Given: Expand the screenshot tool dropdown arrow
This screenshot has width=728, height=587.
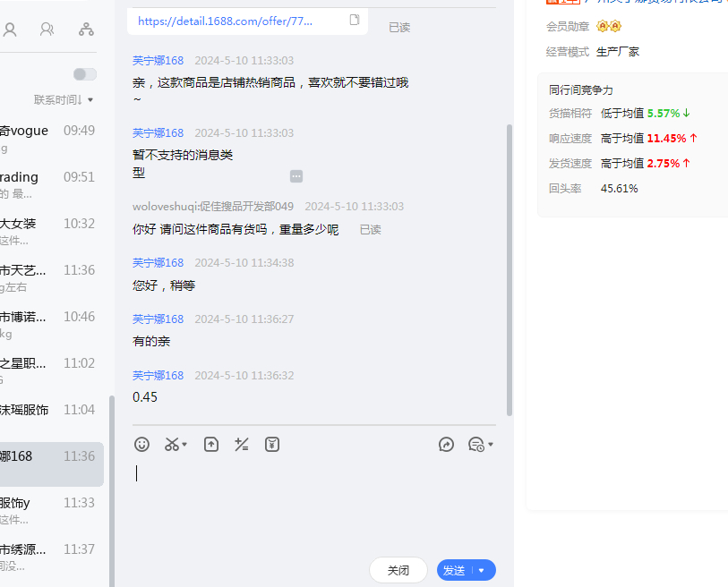Looking at the screenshot, I should point(184,444).
